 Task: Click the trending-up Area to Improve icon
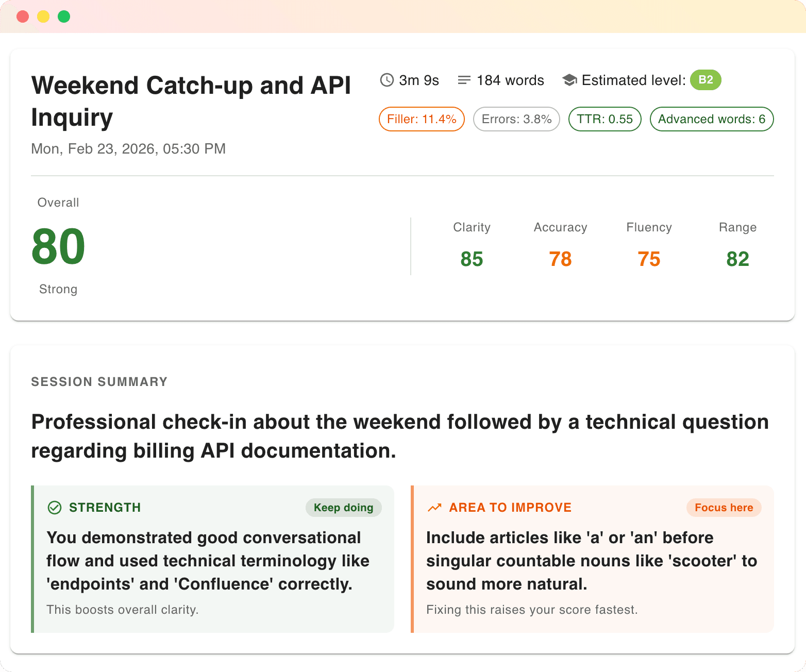[x=434, y=508]
